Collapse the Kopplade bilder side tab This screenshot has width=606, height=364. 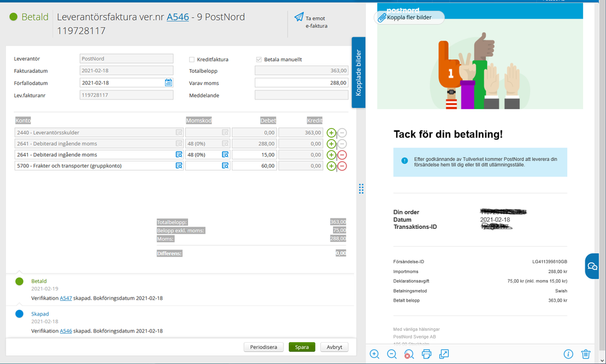coord(359,73)
